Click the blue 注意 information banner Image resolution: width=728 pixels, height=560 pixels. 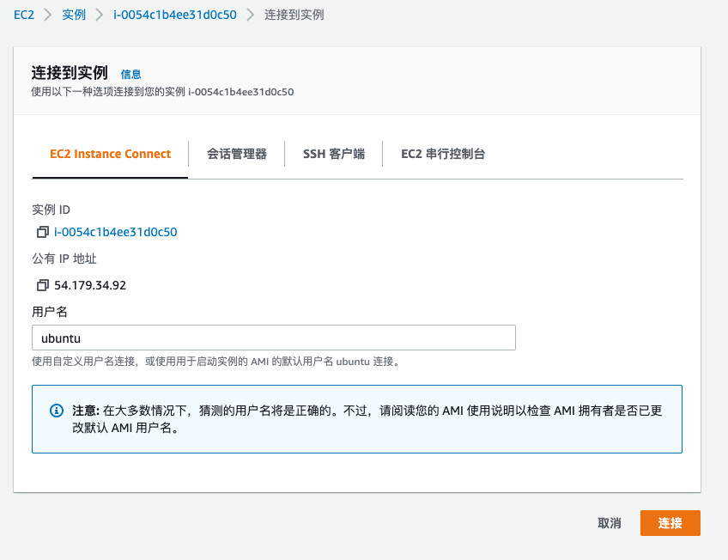[356, 418]
